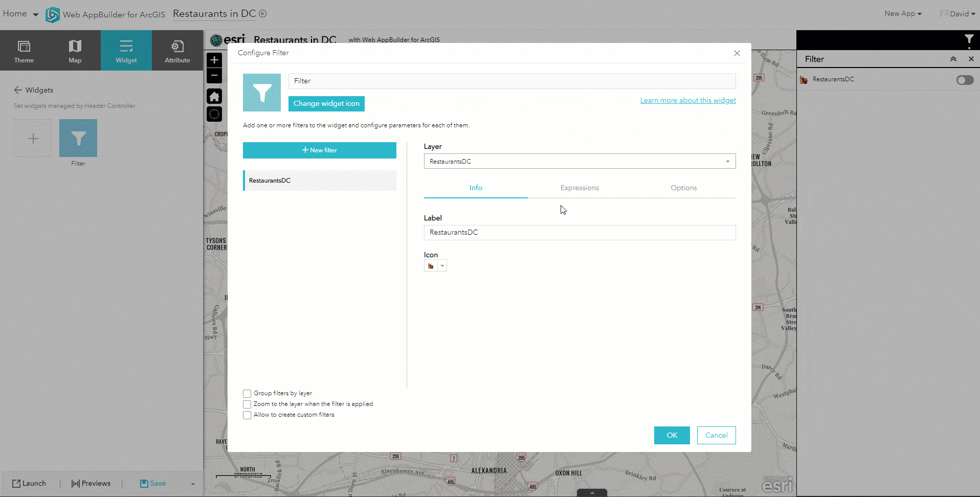Screen dimensions: 980x497
Task: Open the Home dropdown menu
Action: click(20, 14)
